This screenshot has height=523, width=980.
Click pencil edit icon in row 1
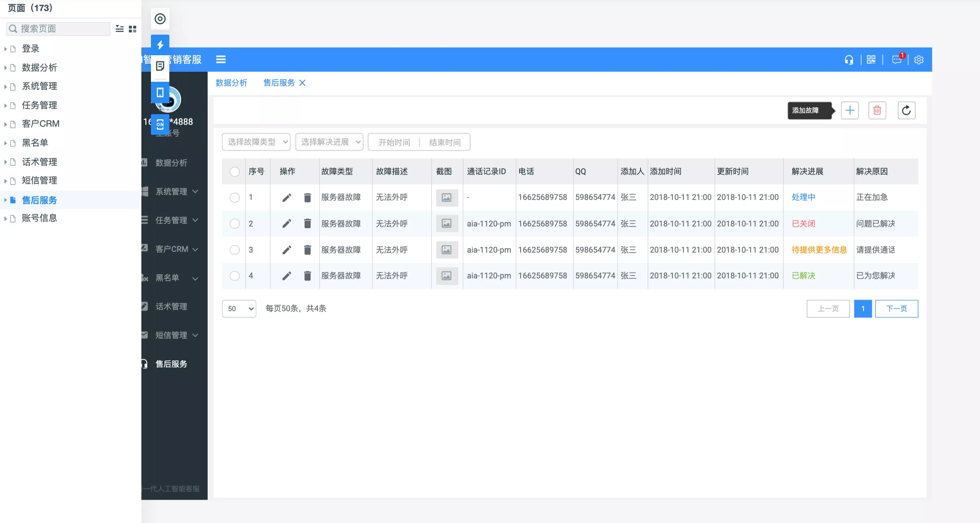point(286,197)
